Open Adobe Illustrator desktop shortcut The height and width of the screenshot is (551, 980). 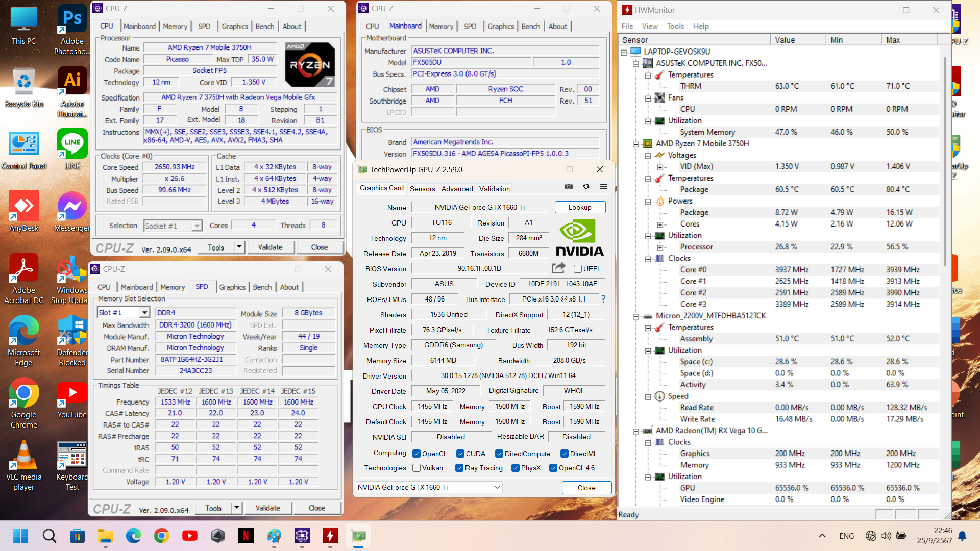pos(72,92)
